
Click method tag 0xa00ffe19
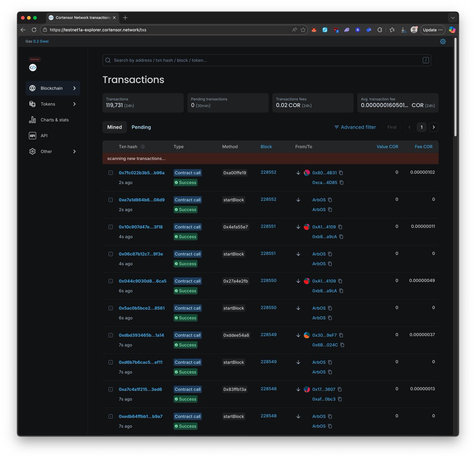(x=235, y=173)
